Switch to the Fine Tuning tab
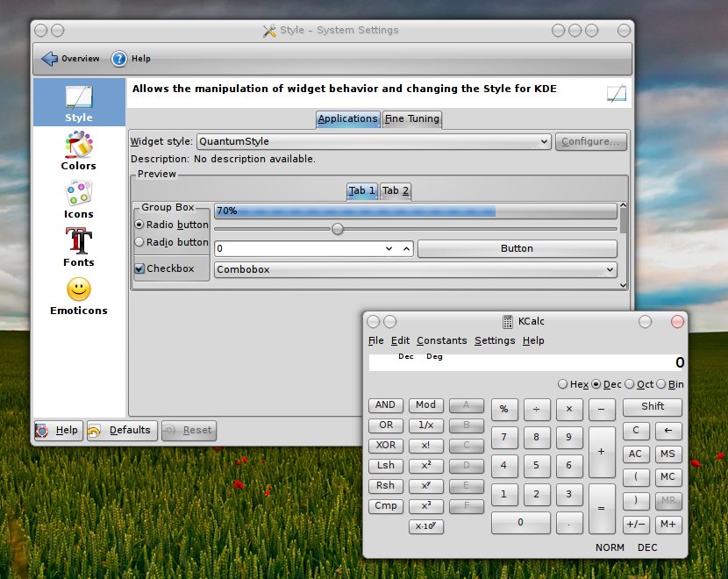 pyautogui.click(x=412, y=118)
